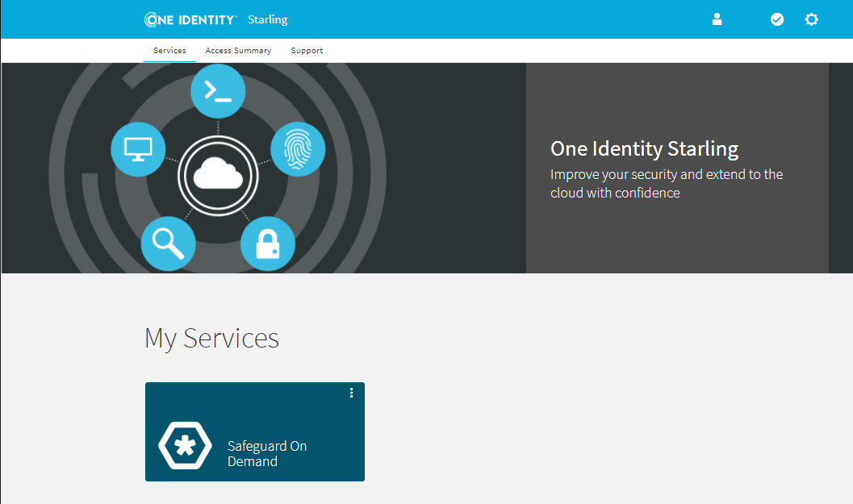Click the fingerprint icon in banner
The image size is (853, 504).
pos(298,149)
